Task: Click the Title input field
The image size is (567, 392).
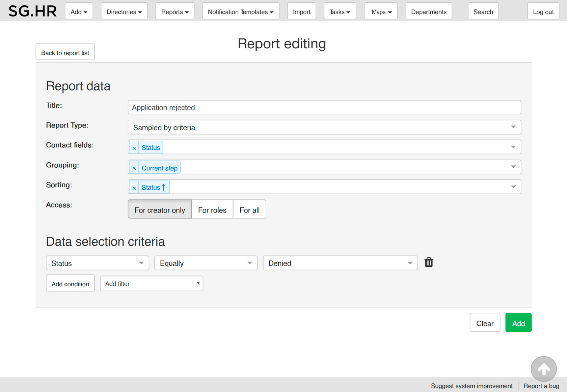Action: [324, 107]
